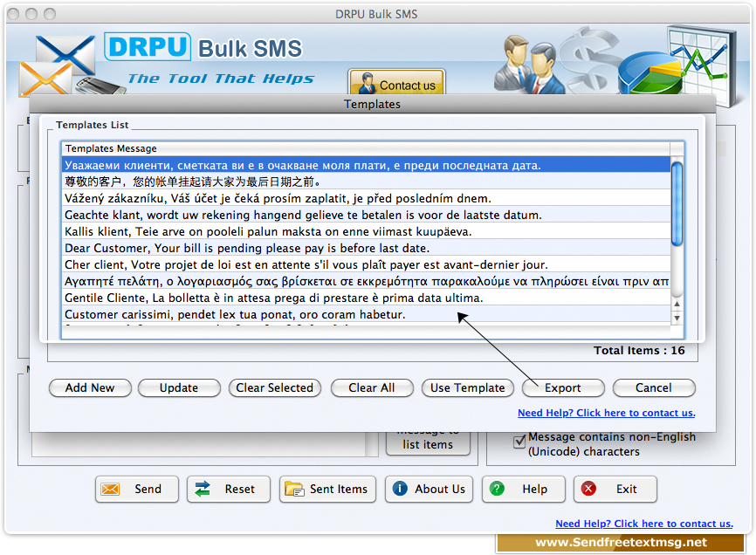The image size is (756, 555).
Task: Click the red Exit icon
Action: [588, 489]
